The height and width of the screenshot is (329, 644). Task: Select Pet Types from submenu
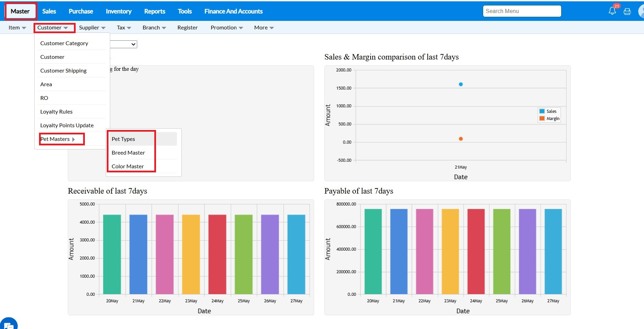[124, 139]
